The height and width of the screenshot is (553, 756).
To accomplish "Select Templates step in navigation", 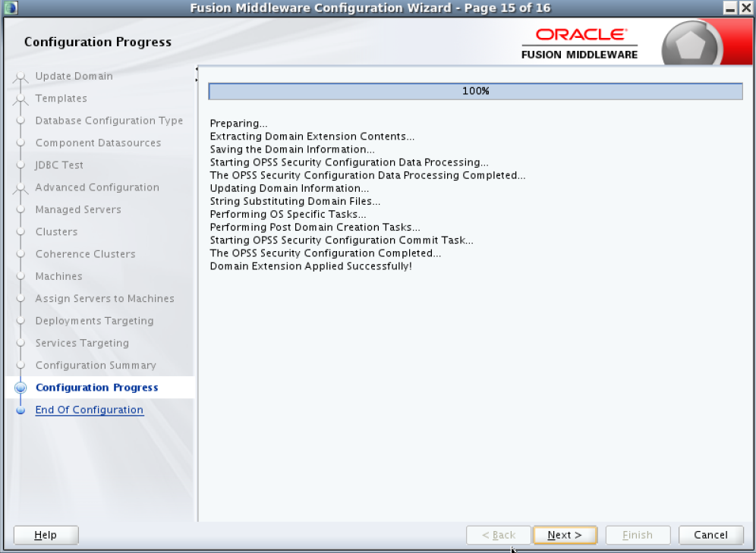I will pos(61,99).
